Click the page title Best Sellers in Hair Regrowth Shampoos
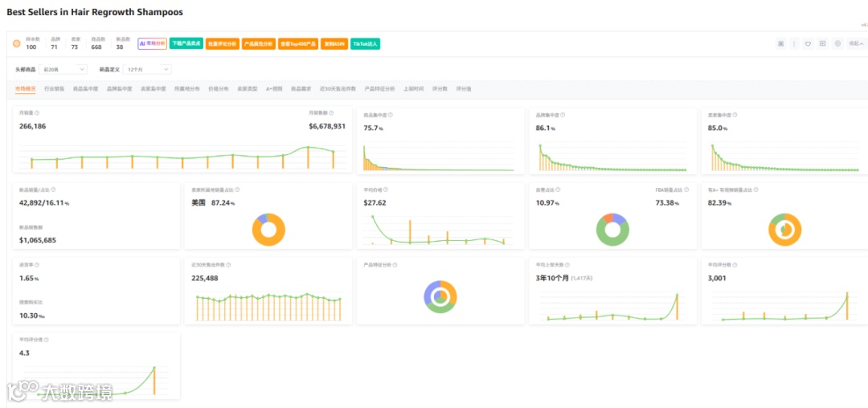Image resolution: width=868 pixels, height=408 pixels. click(x=95, y=11)
